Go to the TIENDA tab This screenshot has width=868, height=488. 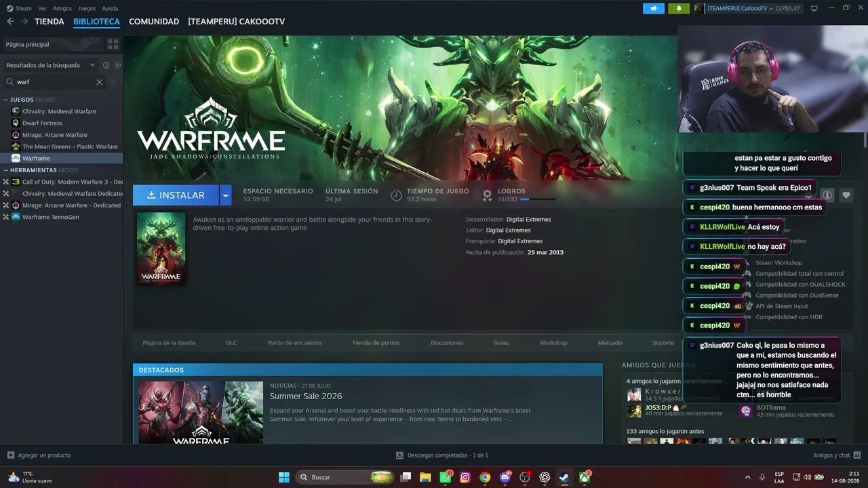click(x=50, y=22)
